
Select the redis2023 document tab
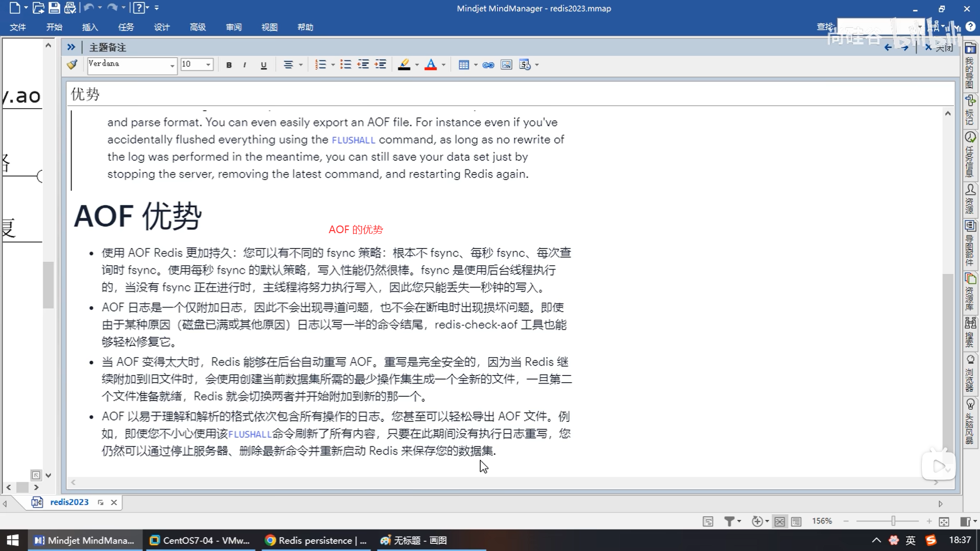(x=69, y=502)
